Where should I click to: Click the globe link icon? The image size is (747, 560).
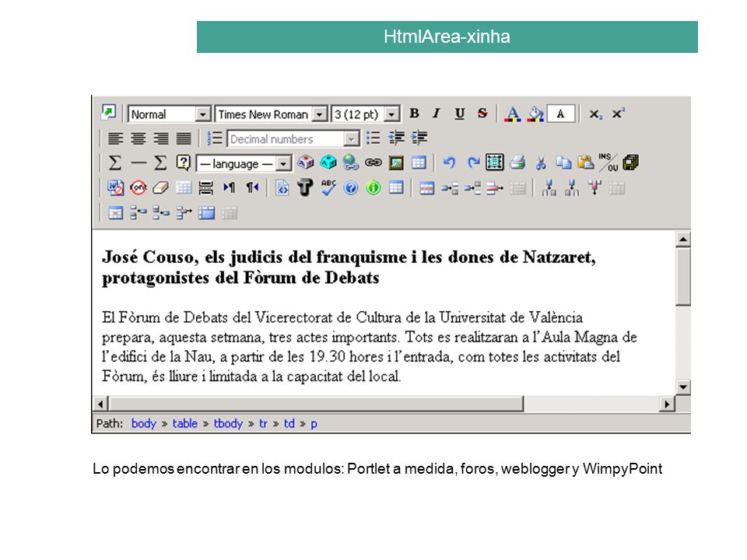(351, 163)
